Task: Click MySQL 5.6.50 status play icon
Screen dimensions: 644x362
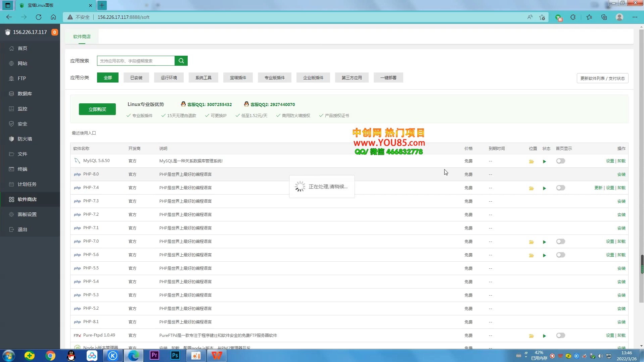Action: (x=544, y=161)
